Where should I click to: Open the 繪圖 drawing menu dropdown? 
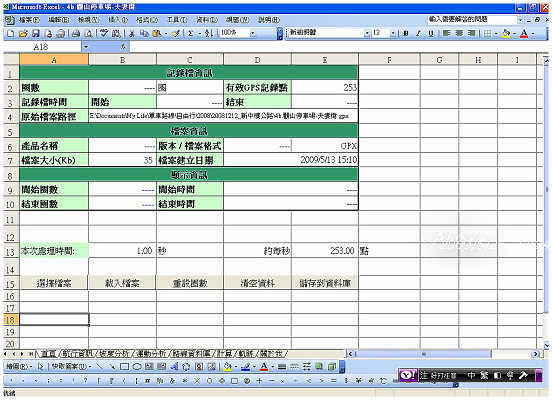click(x=19, y=367)
